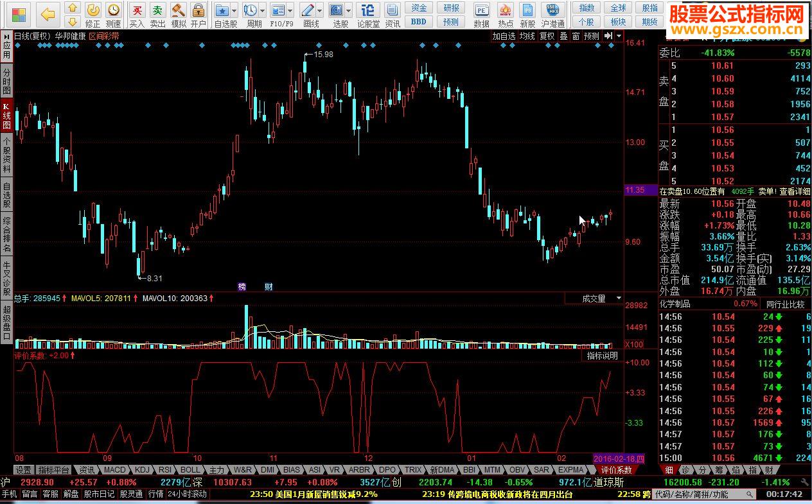This screenshot has width=812, height=504.
Task: Go back with the yellow arrow icon
Action: 48,13
